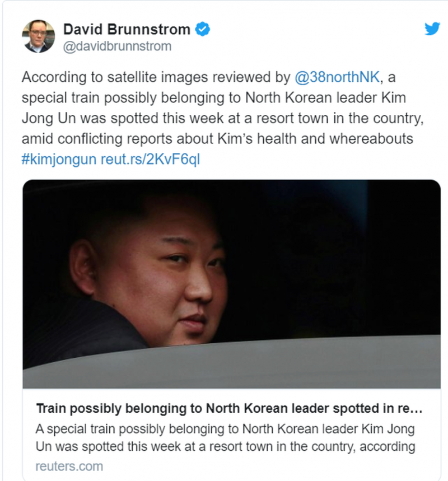Click the blue verified checkmark badge
Screen dimensions: 448x481
tap(203, 29)
